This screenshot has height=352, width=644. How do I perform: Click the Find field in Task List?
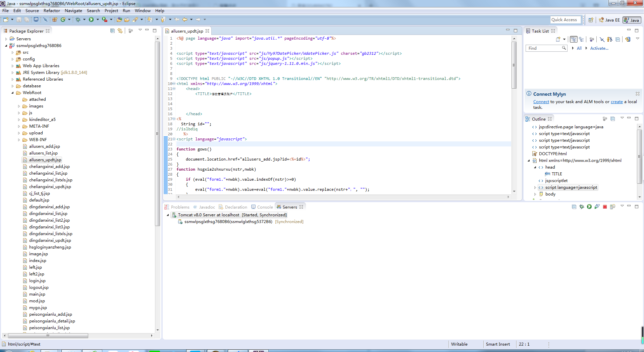[546, 48]
